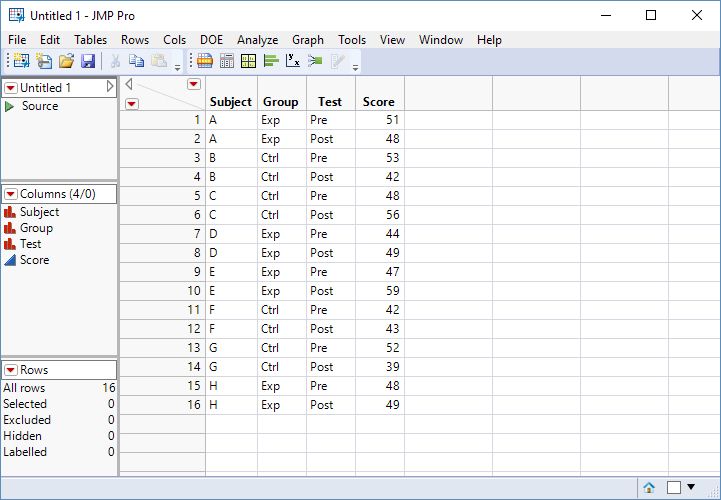Viewport: 721px width, 500px height.
Task: Expand the first toolbar overflow arrow
Action: pos(177,68)
